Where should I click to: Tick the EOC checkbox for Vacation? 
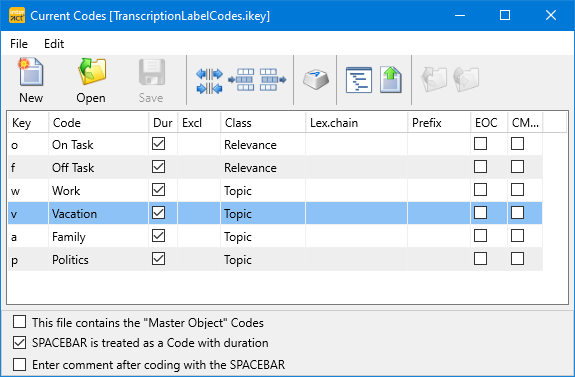click(480, 213)
